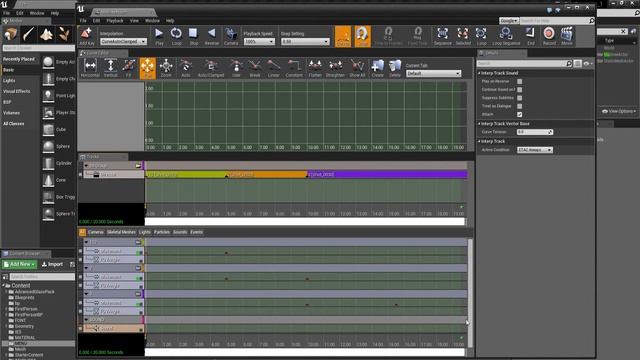Click the Selected view-fit icon
Image resolution: width=640 pixels, height=360 pixels.
(463, 36)
